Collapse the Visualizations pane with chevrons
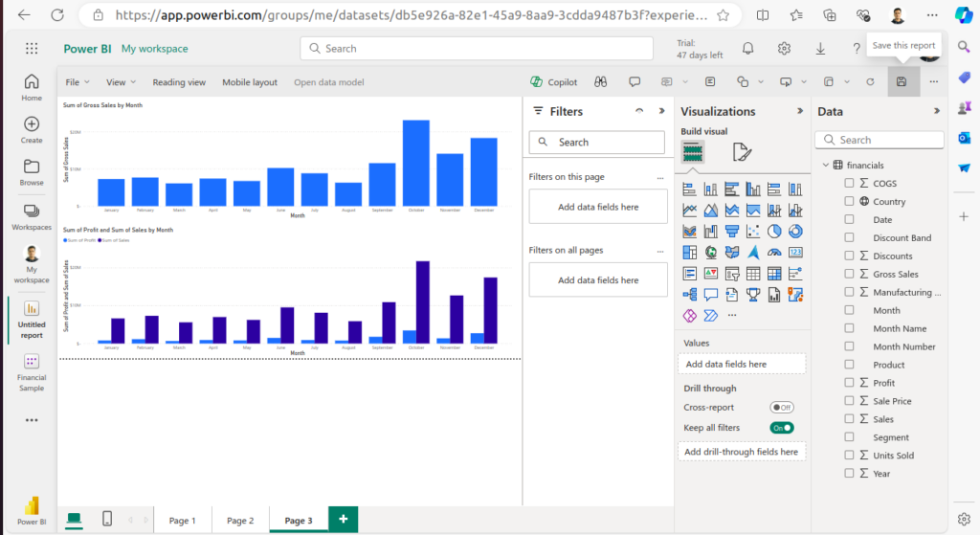 click(800, 111)
